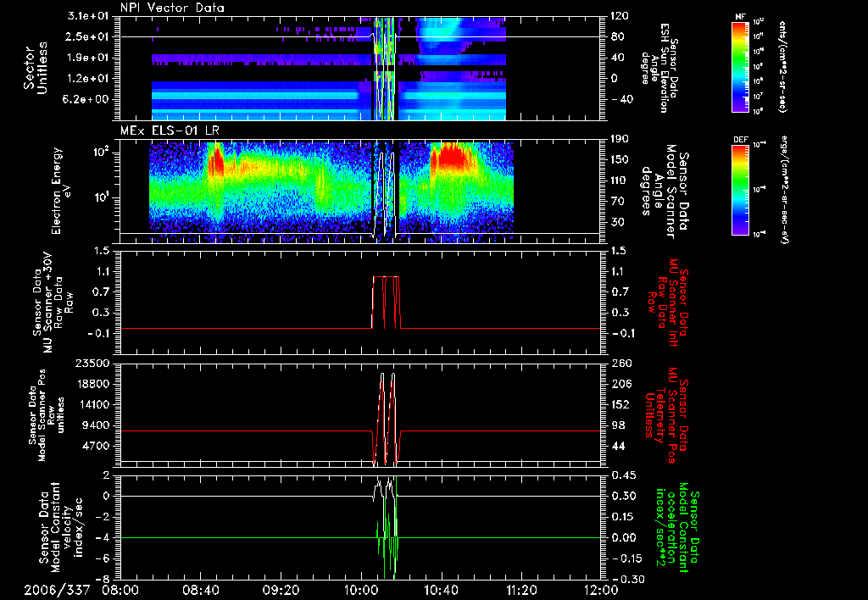Screen dimensions: 868x600
Task: Click the 'cnts/(cm**2-sr-sec)' units label
Action: (x=782, y=66)
